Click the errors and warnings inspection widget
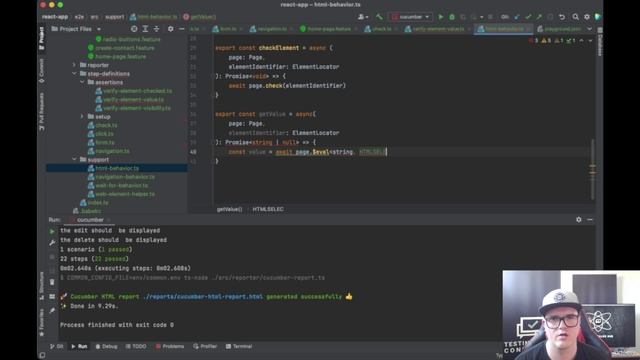This screenshot has width=640, height=360. 553,40
